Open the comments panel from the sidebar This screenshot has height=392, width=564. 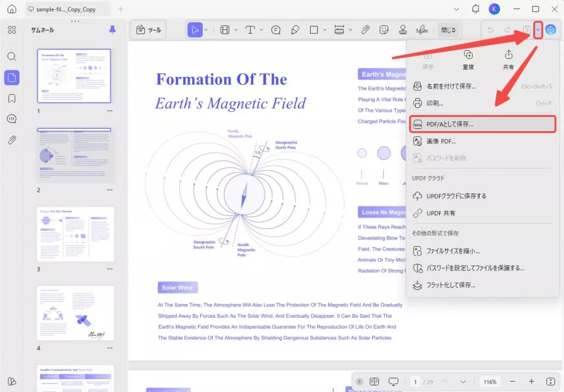[x=12, y=118]
